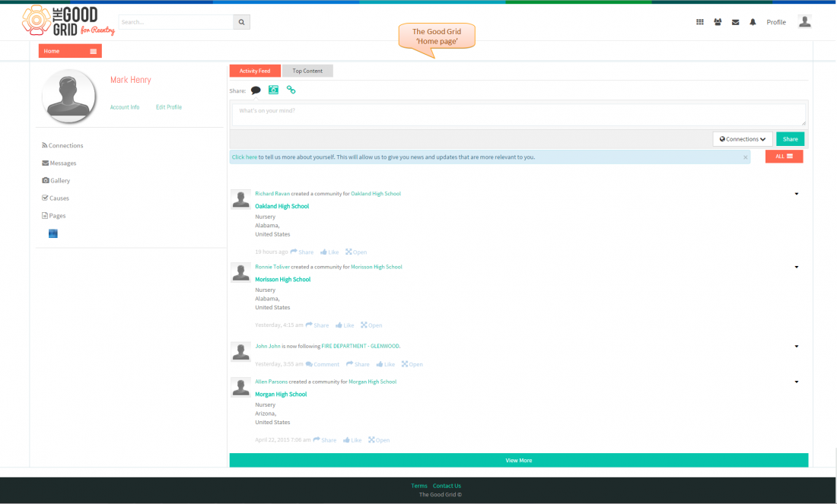Open the small blue page thumbnail under Pages

click(x=53, y=233)
